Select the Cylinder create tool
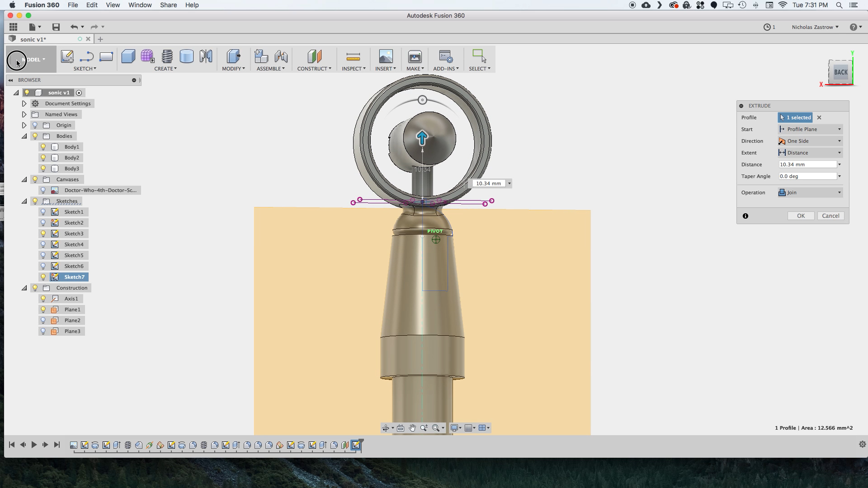 pyautogui.click(x=186, y=56)
